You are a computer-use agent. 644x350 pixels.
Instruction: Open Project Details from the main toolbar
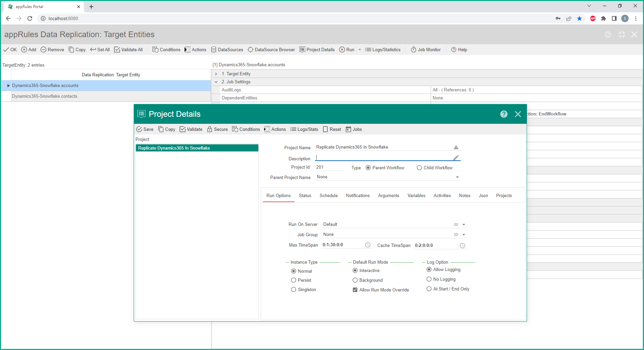(x=317, y=50)
